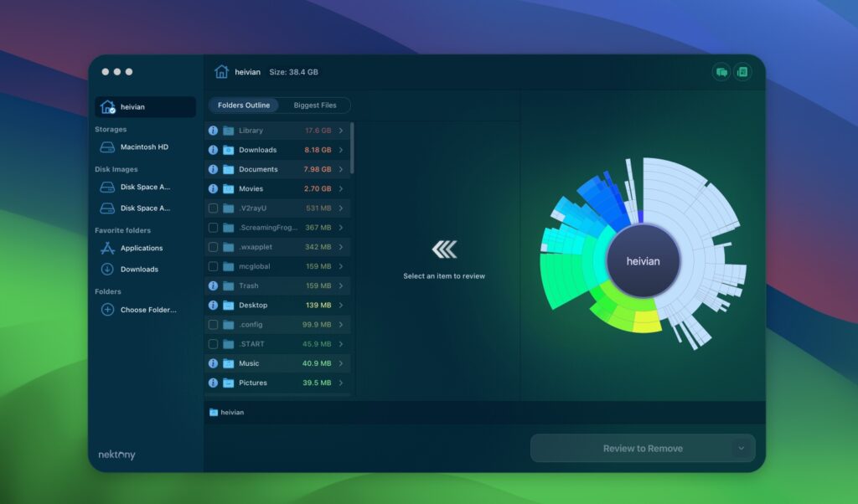Image resolution: width=858 pixels, height=504 pixels.
Task: Open the Macintosh HD storage
Action: [x=147, y=147]
